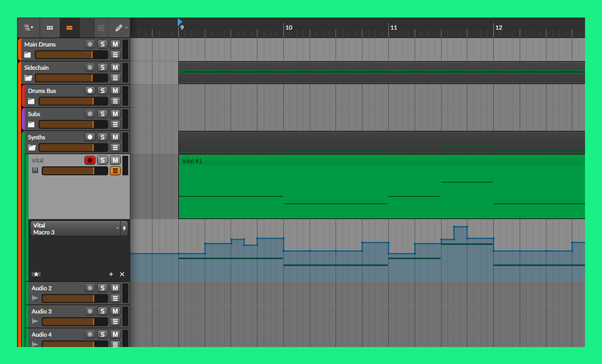Viewport: 602px width, 364px height.
Task: Select the Vital Macro 3 parameter chooser
Action: [75, 228]
